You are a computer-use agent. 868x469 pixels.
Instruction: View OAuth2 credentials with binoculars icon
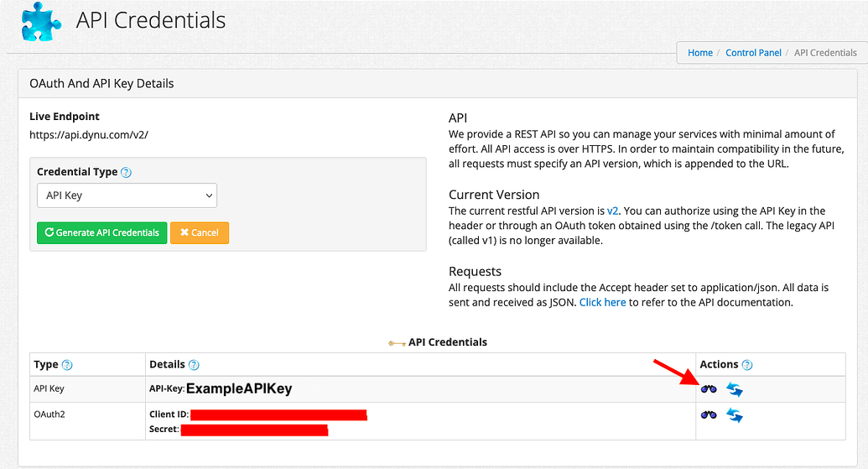[x=709, y=414]
